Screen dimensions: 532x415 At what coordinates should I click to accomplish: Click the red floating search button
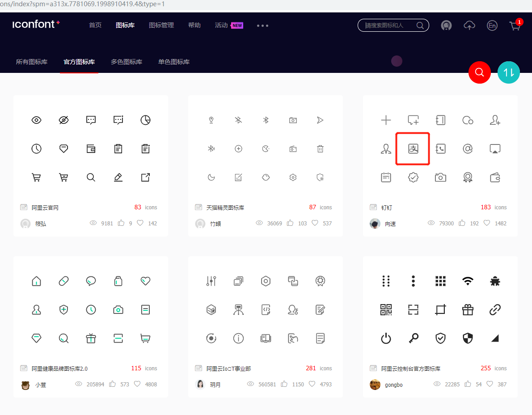[479, 72]
